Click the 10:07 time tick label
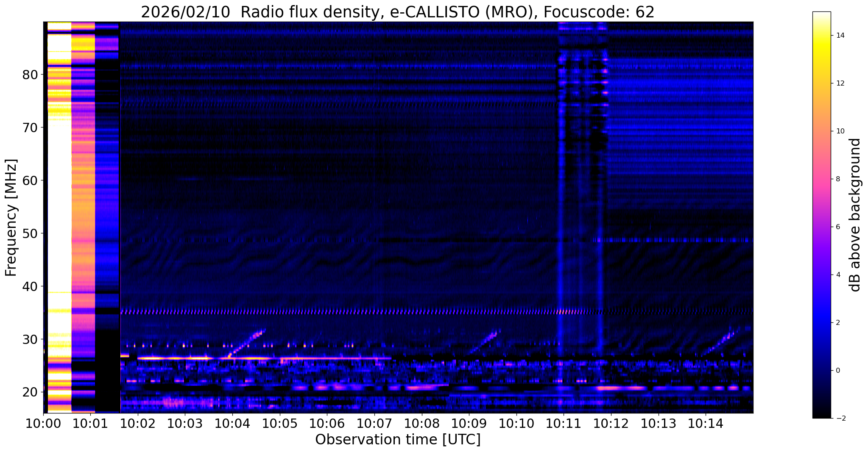This screenshot has height=452, width=868. pyautogui.click(x=374, y=423)
